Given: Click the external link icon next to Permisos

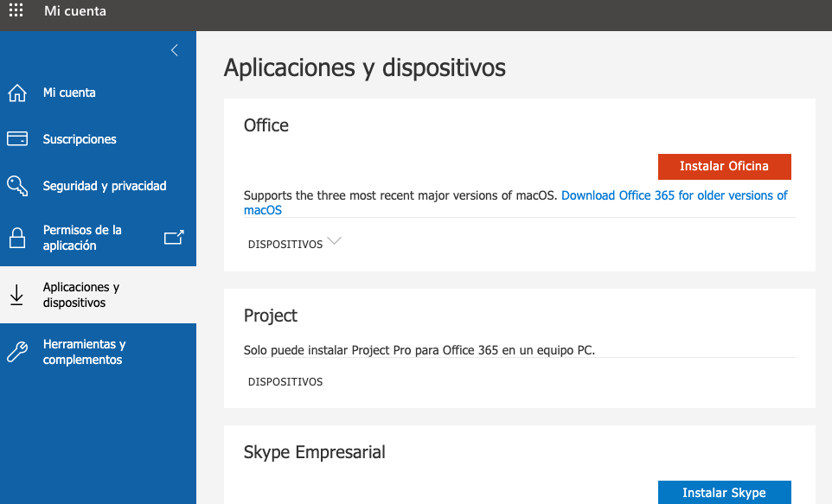Looking at the screenshot, I should [174, 237].
